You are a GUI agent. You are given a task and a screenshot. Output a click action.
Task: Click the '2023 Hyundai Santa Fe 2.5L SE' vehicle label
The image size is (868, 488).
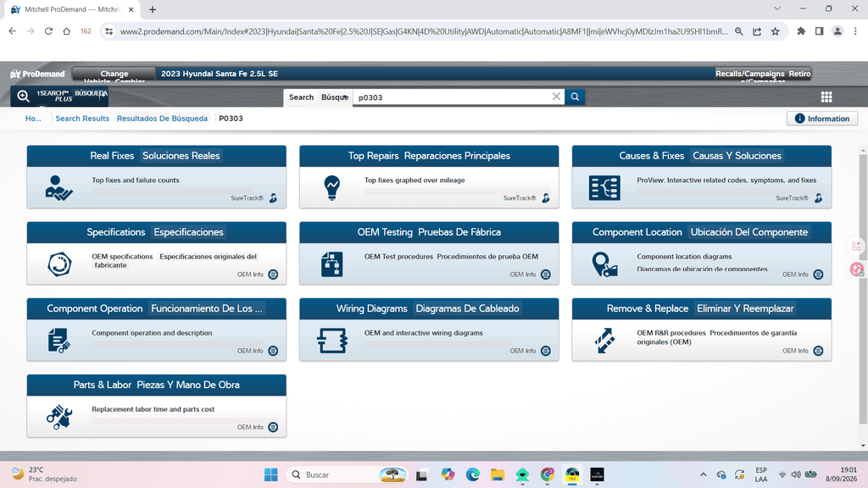(x=220, y=74)
